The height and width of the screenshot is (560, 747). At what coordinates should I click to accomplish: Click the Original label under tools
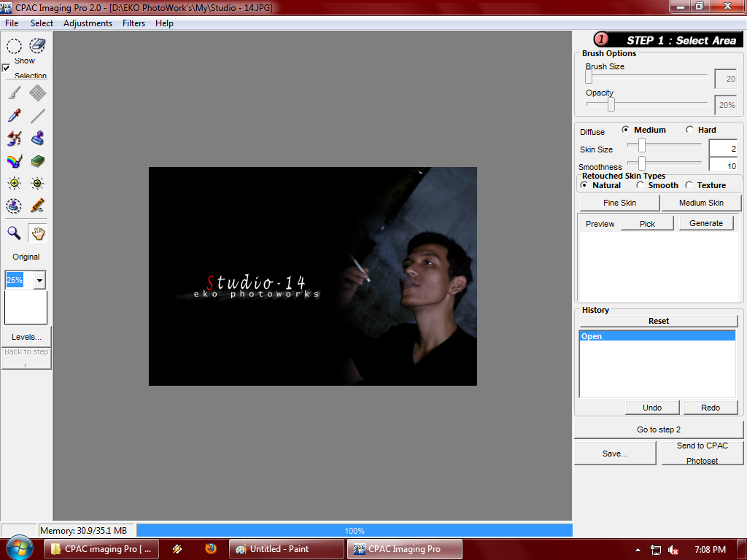[26, 257]
